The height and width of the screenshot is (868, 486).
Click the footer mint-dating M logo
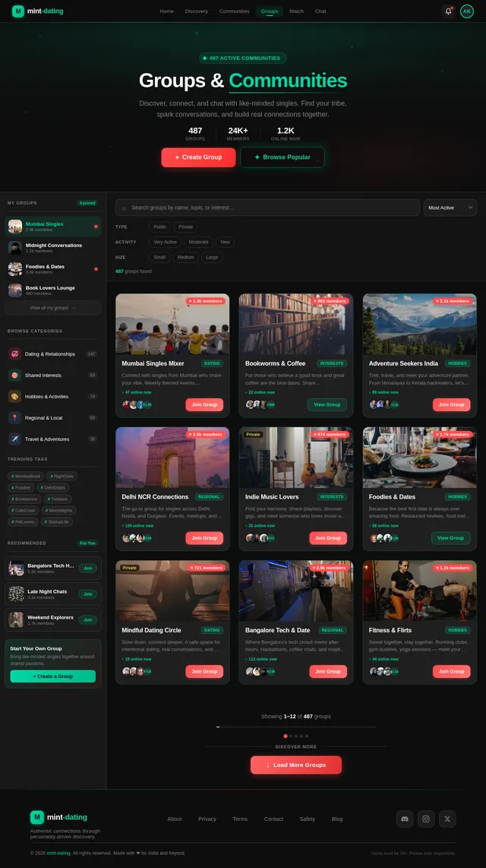pyautogui.click(x=36, y=817)
